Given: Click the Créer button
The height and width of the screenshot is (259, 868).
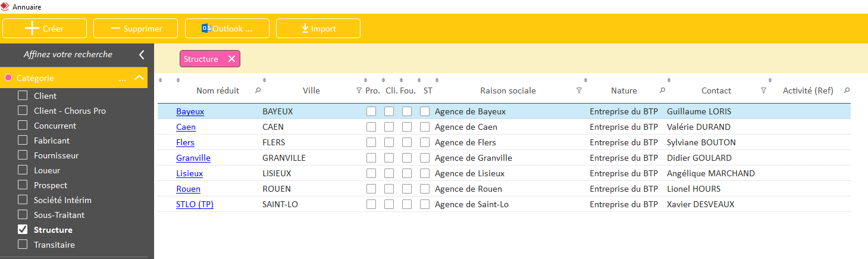Looking at the screenshot, I should pos(45,29).
